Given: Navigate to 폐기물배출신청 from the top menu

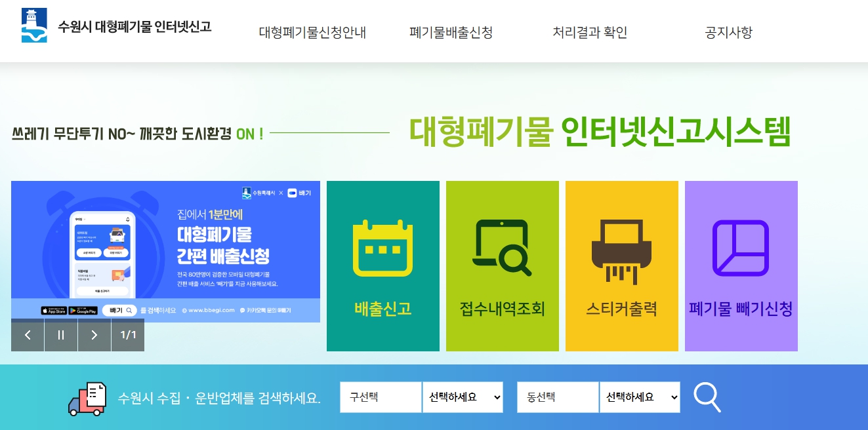Looking at the screenshot, I should [451, 32].
